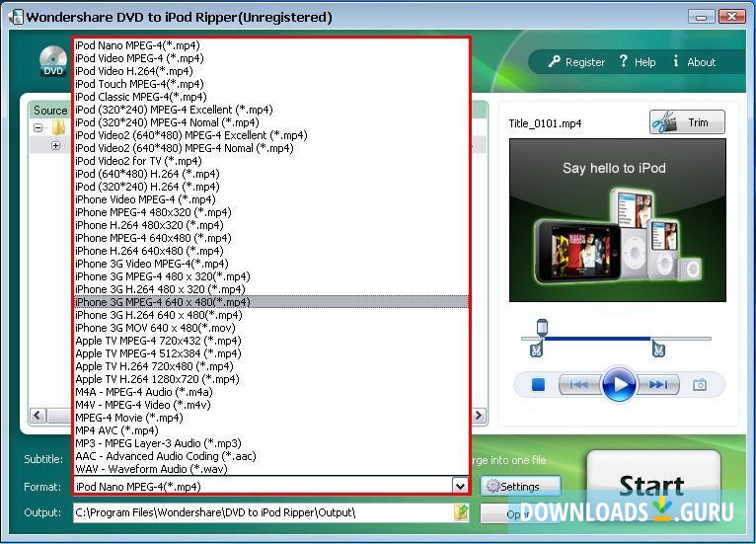Click the source list left scroll arrow

click(x=38, y=416)
